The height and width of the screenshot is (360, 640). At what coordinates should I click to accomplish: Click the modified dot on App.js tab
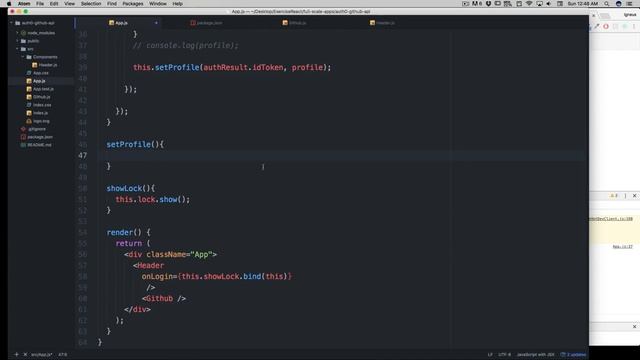[156, 23]
